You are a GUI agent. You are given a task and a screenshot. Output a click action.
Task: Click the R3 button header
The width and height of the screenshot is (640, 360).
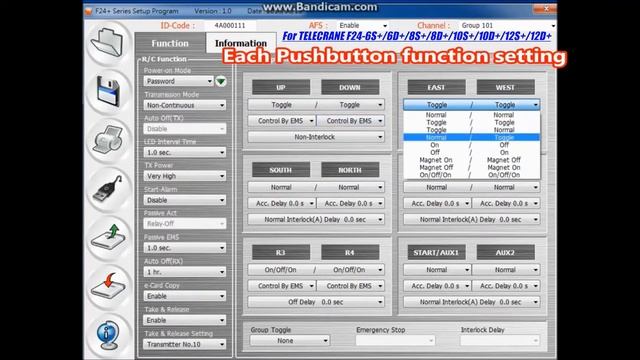(x=281, y=252)
